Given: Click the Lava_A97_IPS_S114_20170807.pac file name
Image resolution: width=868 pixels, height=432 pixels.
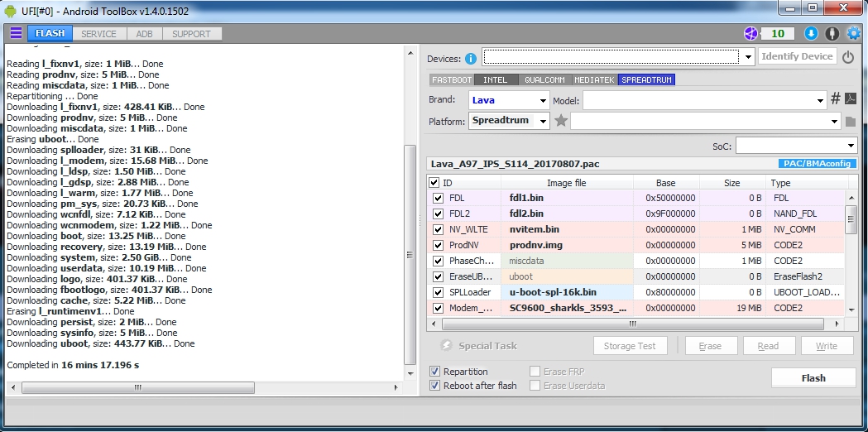Looking at the screenshot, I should 515,164.
